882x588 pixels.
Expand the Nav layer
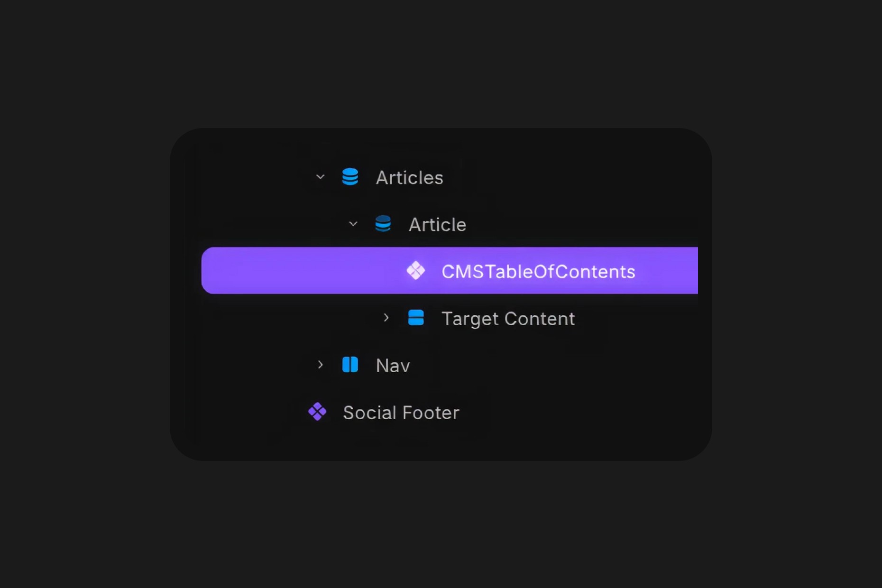click(x=320, y=365)
